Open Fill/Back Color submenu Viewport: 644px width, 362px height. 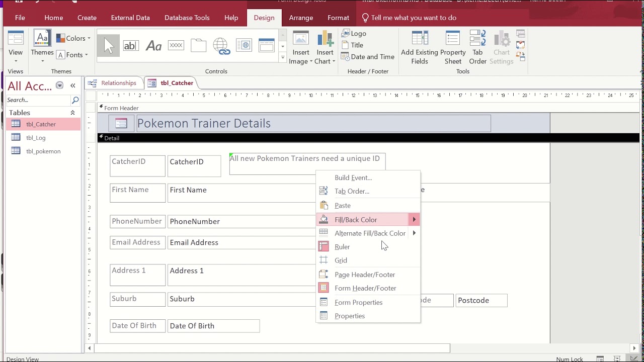pyautogui.click(x=368, y=220)
